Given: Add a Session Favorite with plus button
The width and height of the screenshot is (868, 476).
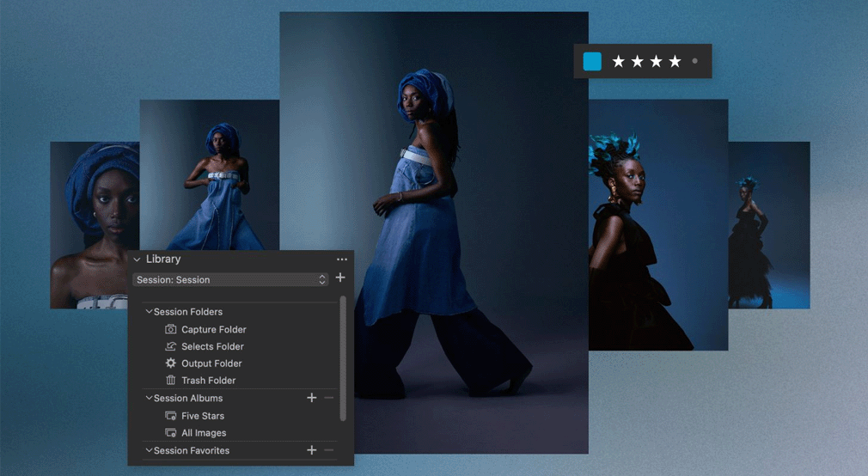Looking at the screenshot, I should [312, 450].
